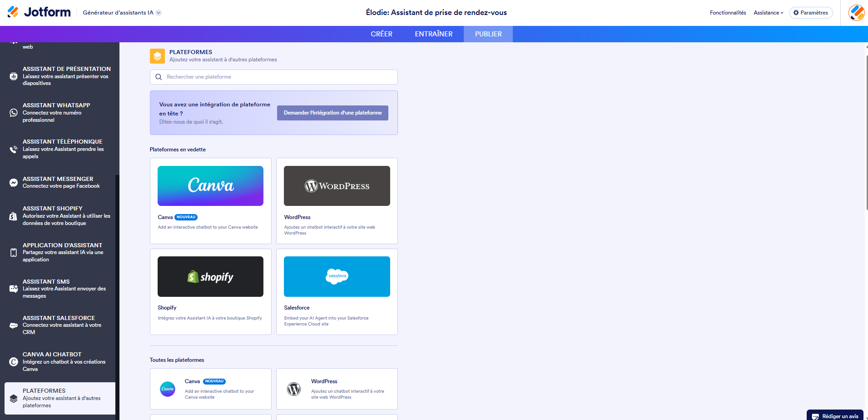This screenshot has height=420, width=868.
Task: Select ASSISTANT SMS in sidebar
Action: 60,289
